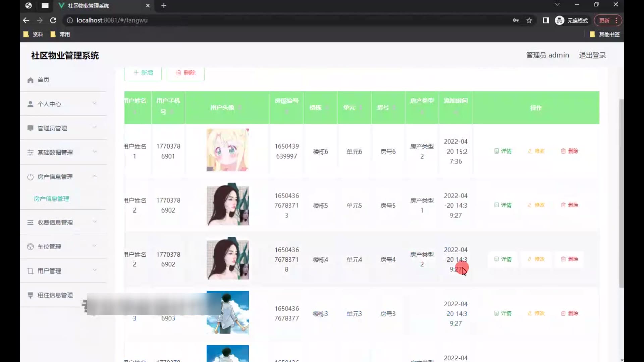Click the 退出登录 logout link
Image resolution: width=644 pixels, height=362 pixels.
tap(592, 55)
